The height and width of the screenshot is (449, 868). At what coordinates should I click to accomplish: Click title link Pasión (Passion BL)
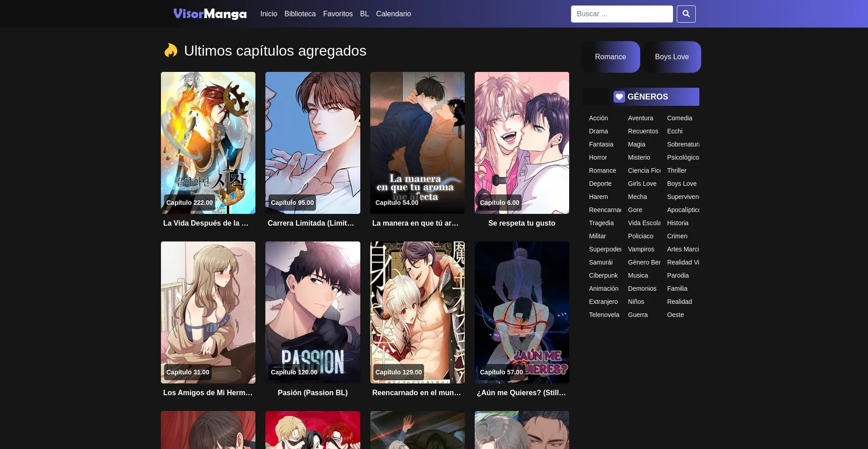click(313, 392)
